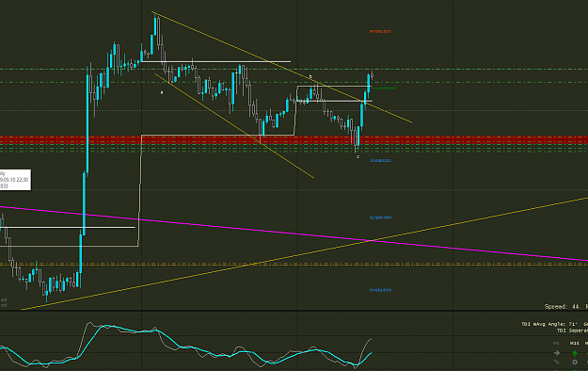Select the magenta descending trendline
588x371 pixels.
tap(294, 234)
